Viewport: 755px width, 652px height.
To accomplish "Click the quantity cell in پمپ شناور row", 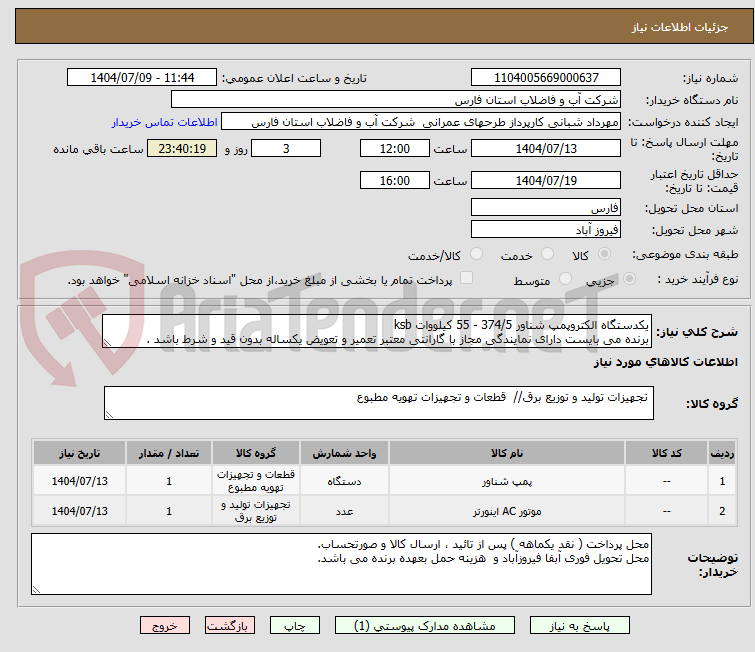I will tap(169, 481).
